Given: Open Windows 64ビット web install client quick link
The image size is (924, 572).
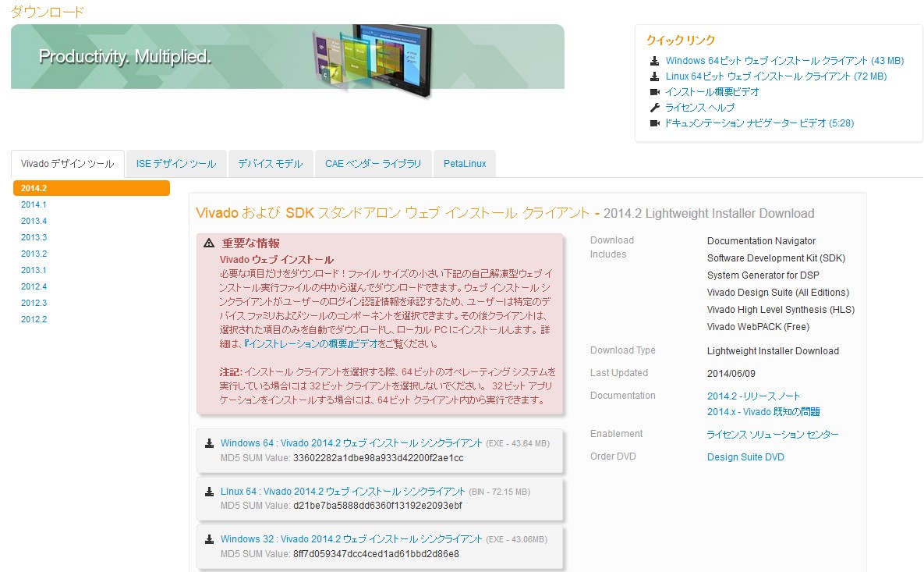Looking at the screenshot, I should (784, 61).
